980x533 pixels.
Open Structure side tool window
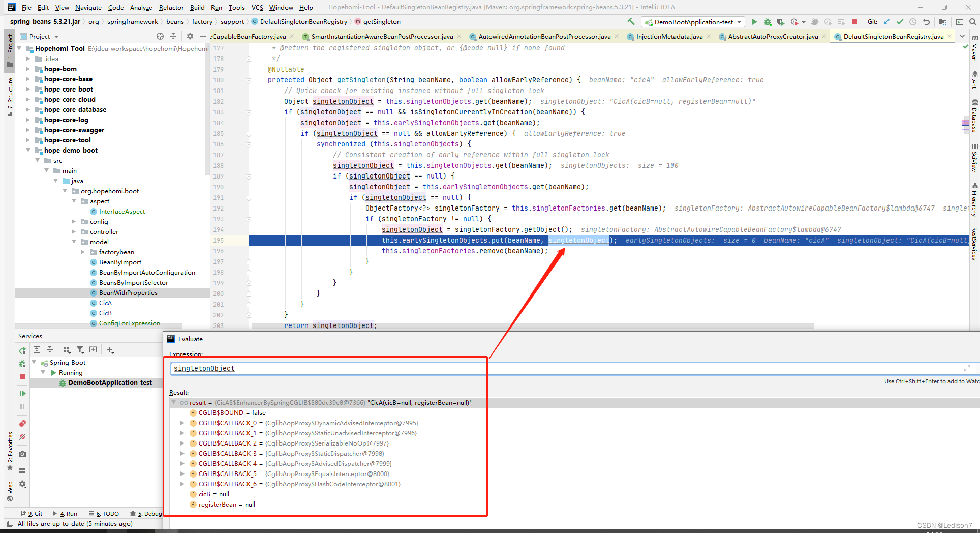(x=10, y=97)
